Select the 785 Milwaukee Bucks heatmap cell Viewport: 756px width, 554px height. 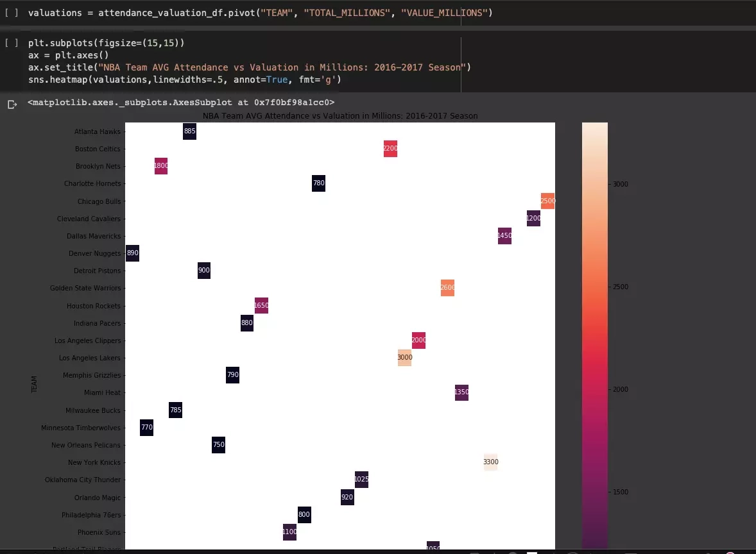click(175, 410)
